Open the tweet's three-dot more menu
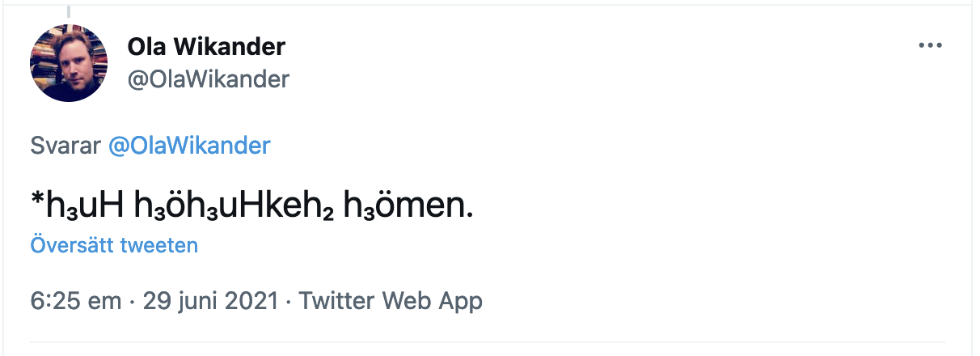The width and height of the screenshot is (980, 356). tap(931, 46)
